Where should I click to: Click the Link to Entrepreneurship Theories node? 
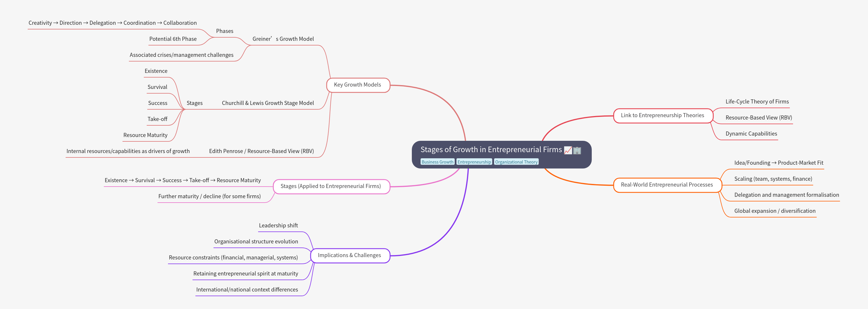tap(662, 115)
